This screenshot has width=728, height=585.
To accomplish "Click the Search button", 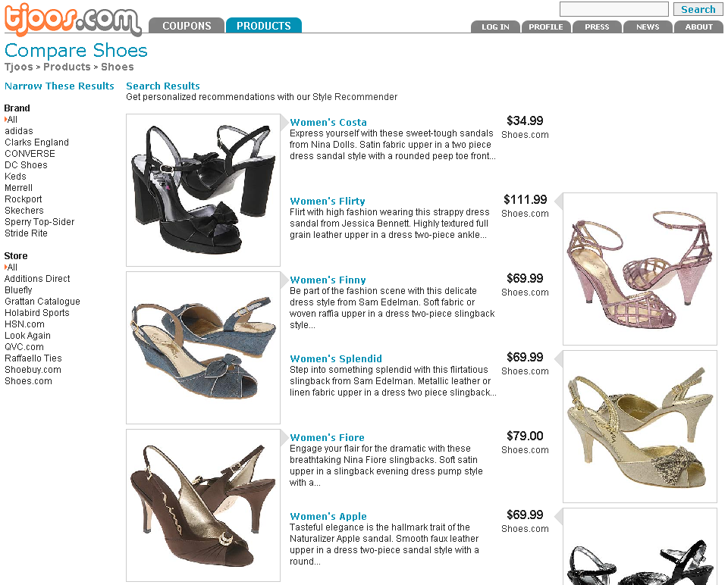I will pyautogui.click(x=698, y=9).
